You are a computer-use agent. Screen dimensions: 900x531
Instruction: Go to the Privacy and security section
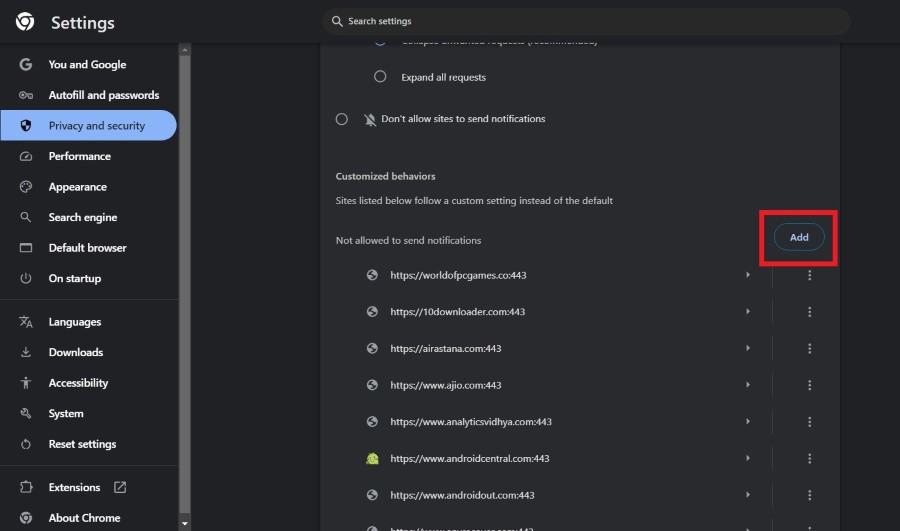(87, 125)
